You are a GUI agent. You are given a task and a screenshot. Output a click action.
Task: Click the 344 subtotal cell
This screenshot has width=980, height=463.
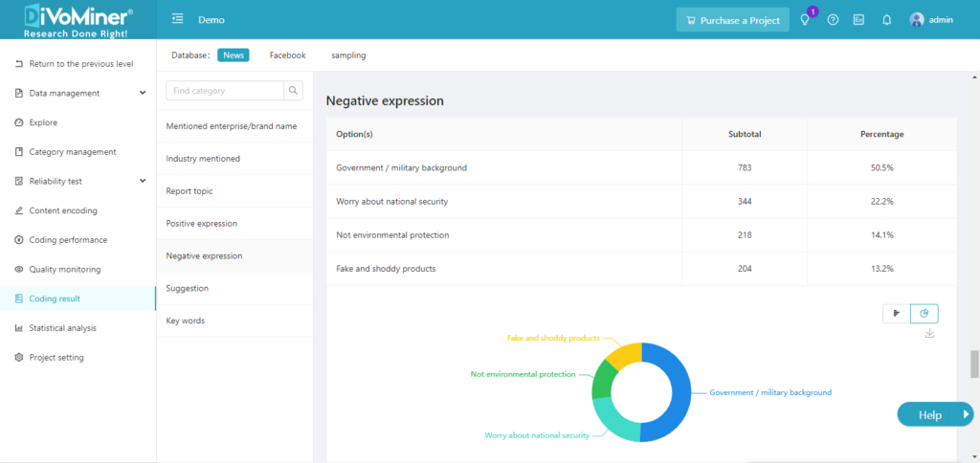click(x=745, y=201)
